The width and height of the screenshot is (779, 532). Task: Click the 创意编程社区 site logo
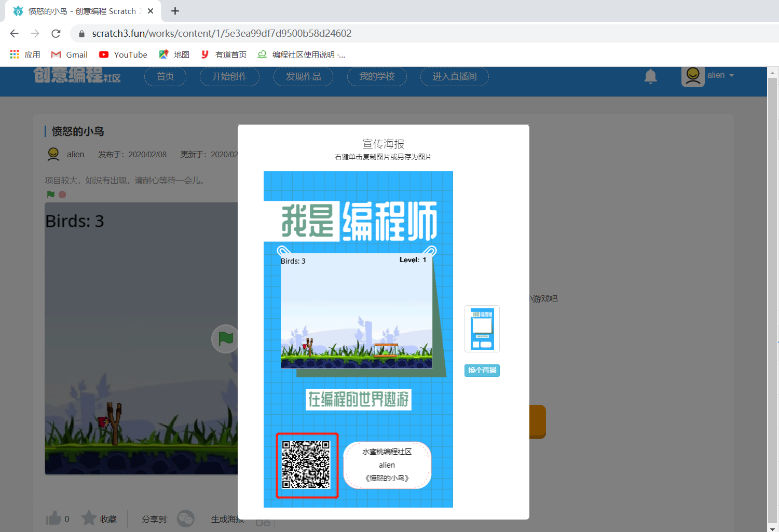click(77, 76)
